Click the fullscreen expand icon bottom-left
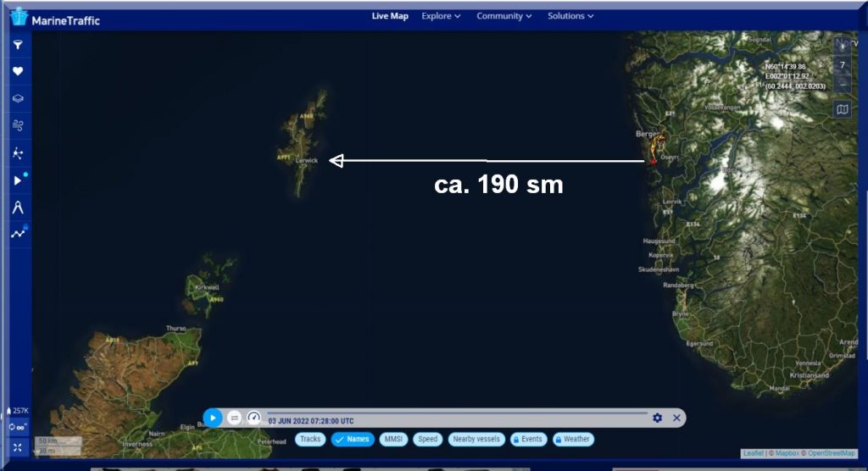The height and width of the screenshot is (471, 868). (17, 447)
